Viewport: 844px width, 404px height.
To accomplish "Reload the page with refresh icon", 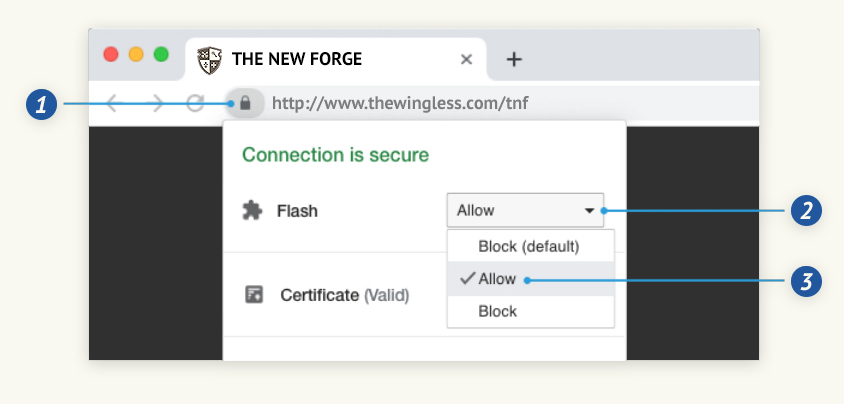I will click(x=195, y=103).
